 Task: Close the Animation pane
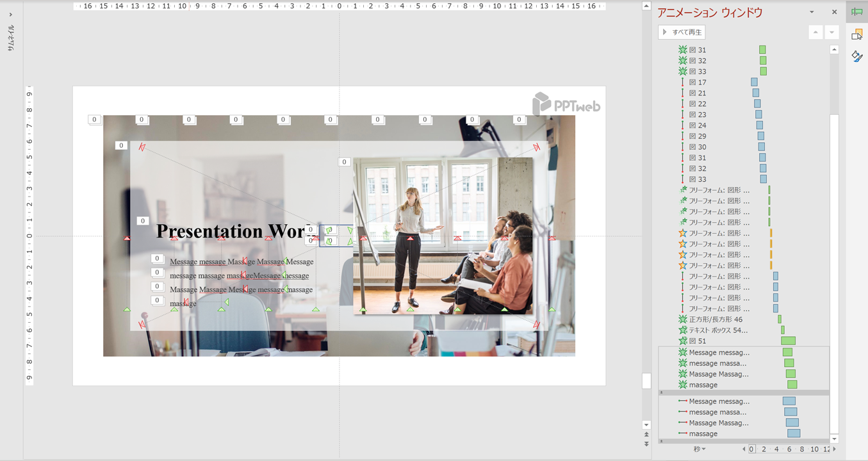tap(834, 12)
